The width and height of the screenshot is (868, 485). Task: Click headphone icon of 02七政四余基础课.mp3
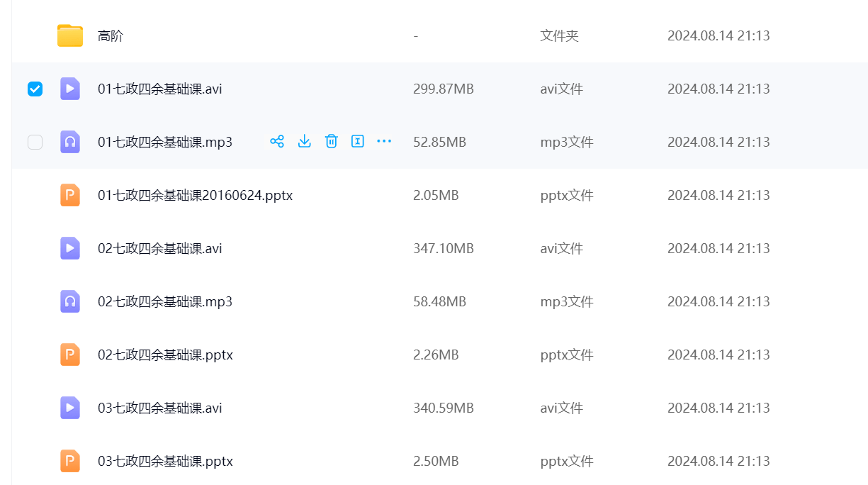point(70,301)
